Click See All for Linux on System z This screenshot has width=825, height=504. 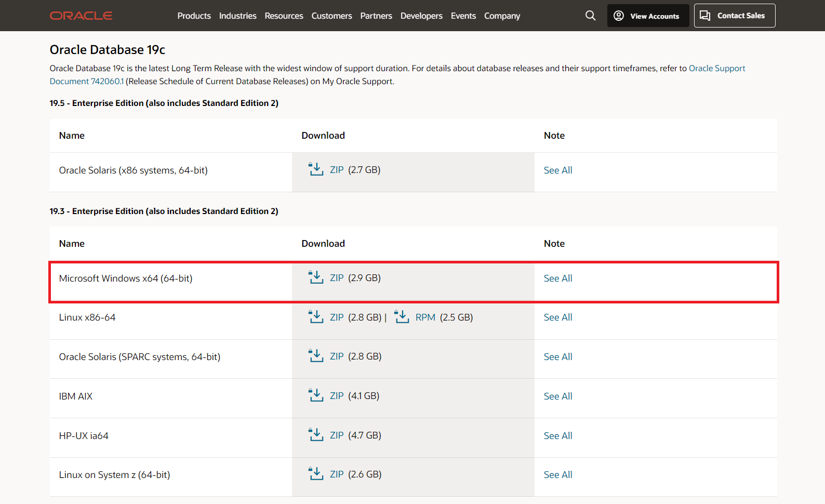(558, 475)
